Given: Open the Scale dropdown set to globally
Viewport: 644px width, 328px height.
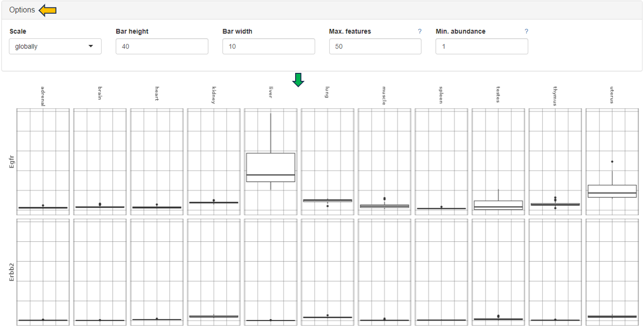Looking at the screenshot, I should (55, 46).
